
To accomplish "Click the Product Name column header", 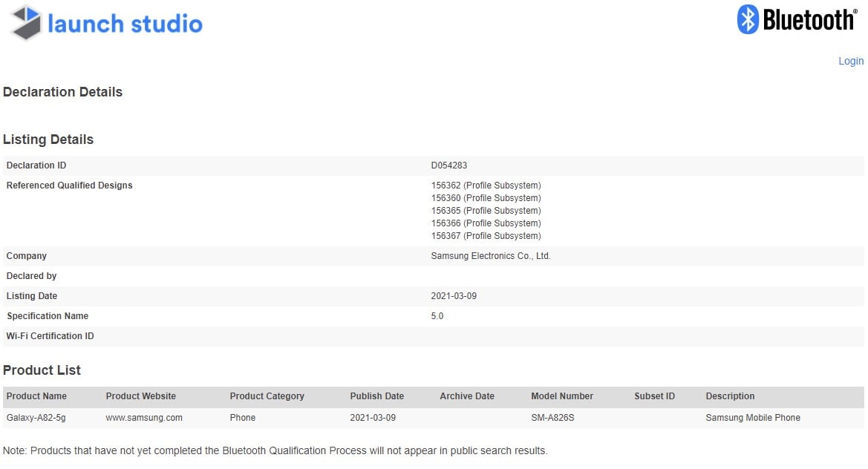I will [x=36, y=396].
